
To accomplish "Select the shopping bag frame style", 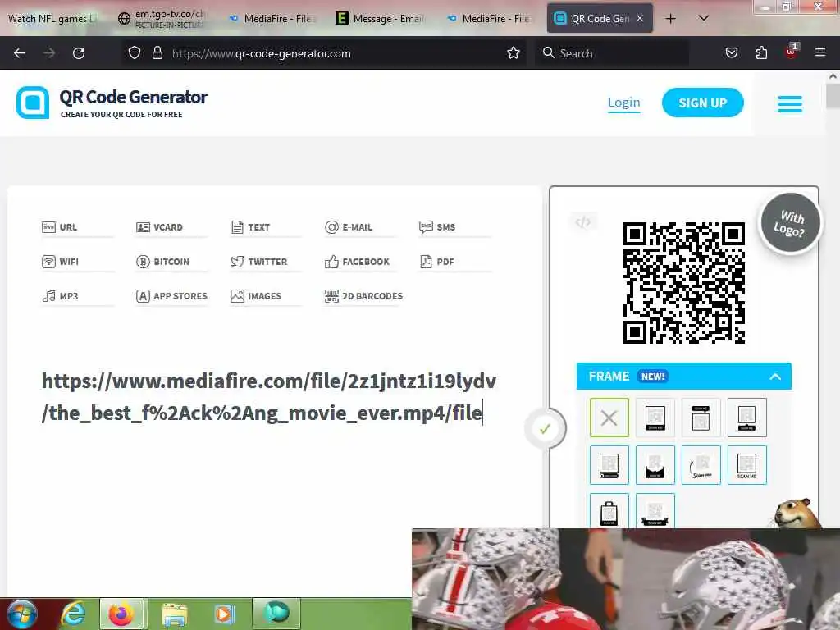I will pos(609,510).
